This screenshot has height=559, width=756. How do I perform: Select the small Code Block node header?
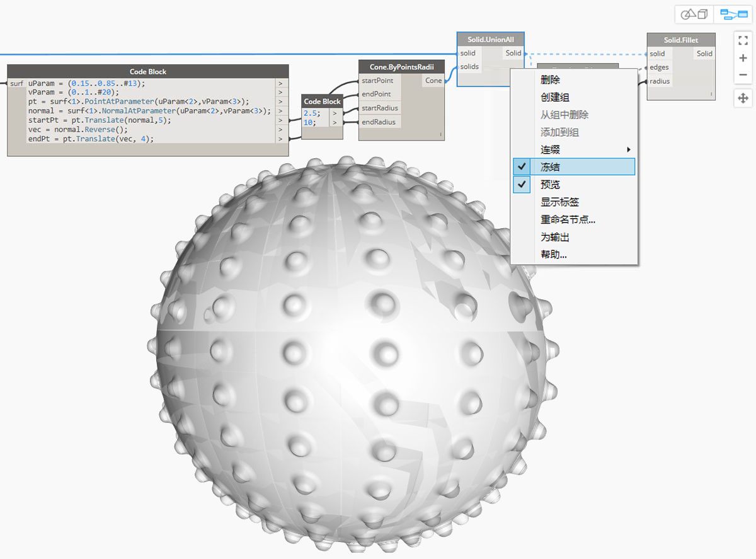point(323,101)
